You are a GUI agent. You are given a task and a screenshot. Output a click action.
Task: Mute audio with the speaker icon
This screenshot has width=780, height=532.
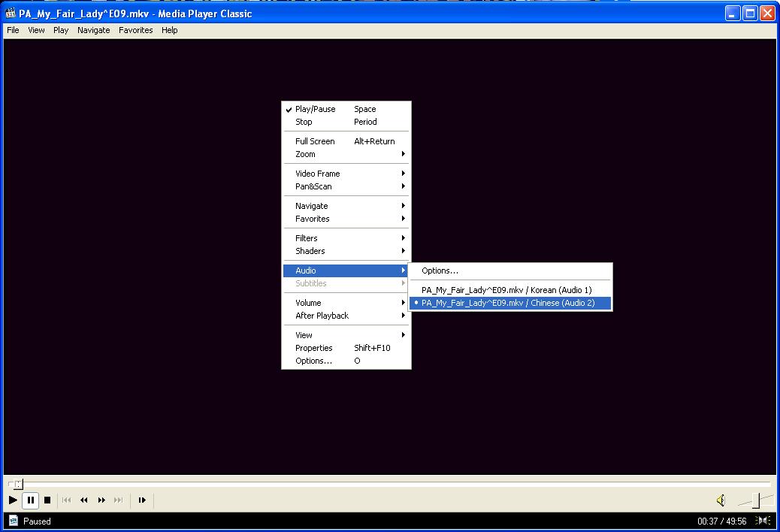[x=721, y=500]
